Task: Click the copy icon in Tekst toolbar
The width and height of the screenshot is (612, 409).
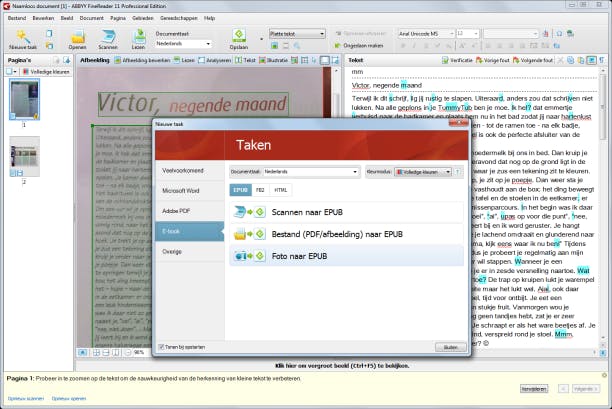Action: coord(571,60)
